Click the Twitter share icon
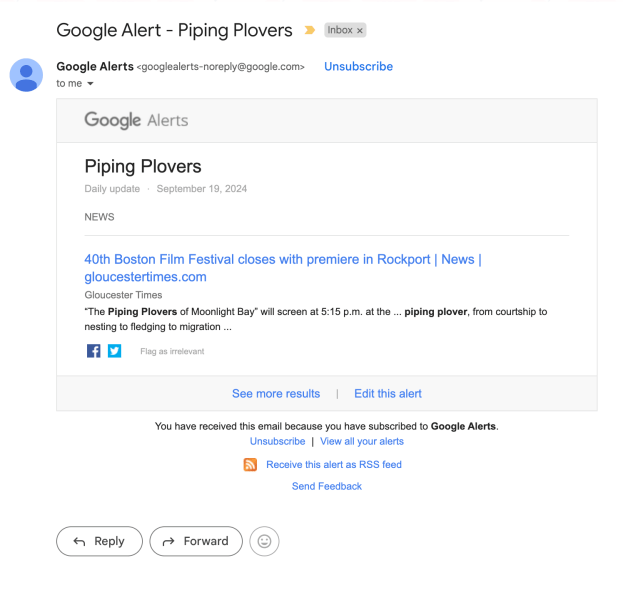Screen dimensions: 623x603 pyautogui.click(x=114, y=351)
